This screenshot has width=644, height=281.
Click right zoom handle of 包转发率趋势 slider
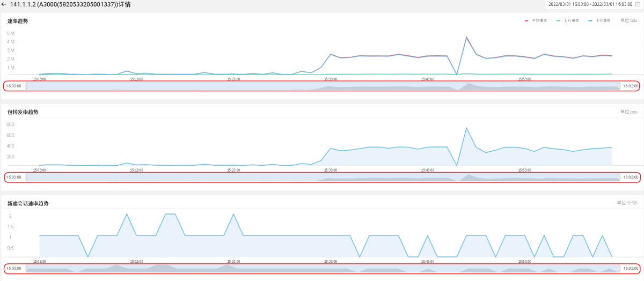tap(619, 177)
